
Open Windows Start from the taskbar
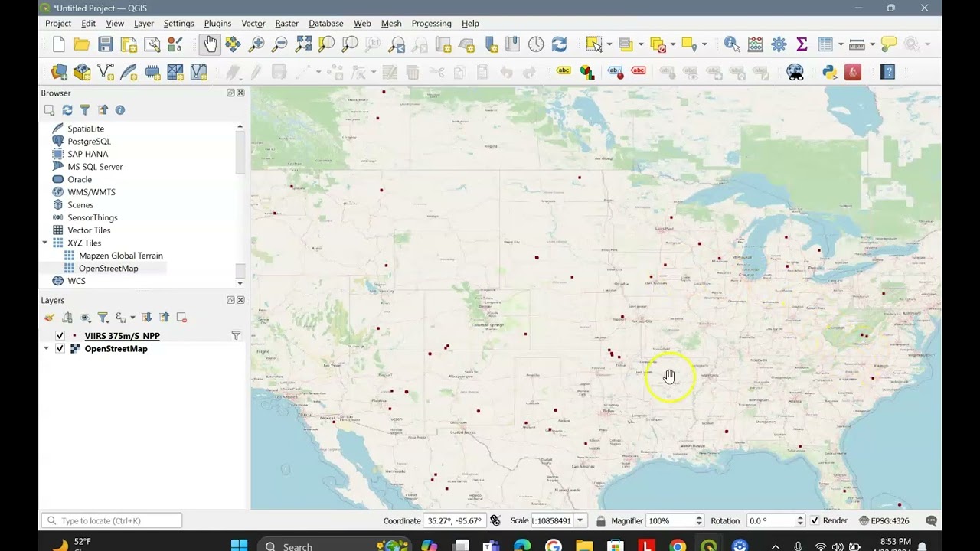pyautogui.click(x=239, y=546)
